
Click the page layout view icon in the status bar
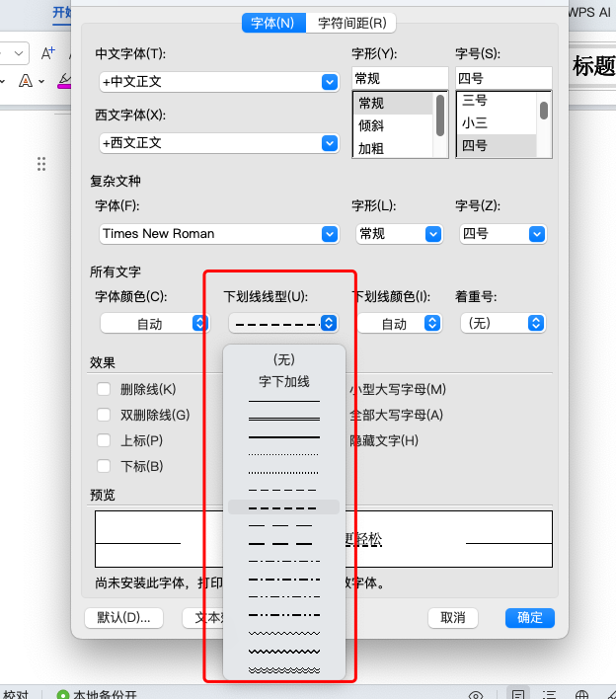click(518, 694)
